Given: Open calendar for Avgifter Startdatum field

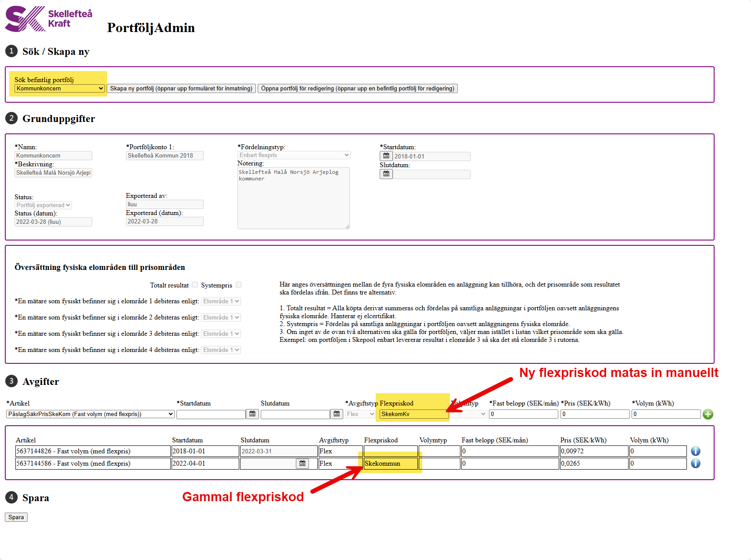Looking at the screenshot, I should pyautogui.click(x=252, y=414).
